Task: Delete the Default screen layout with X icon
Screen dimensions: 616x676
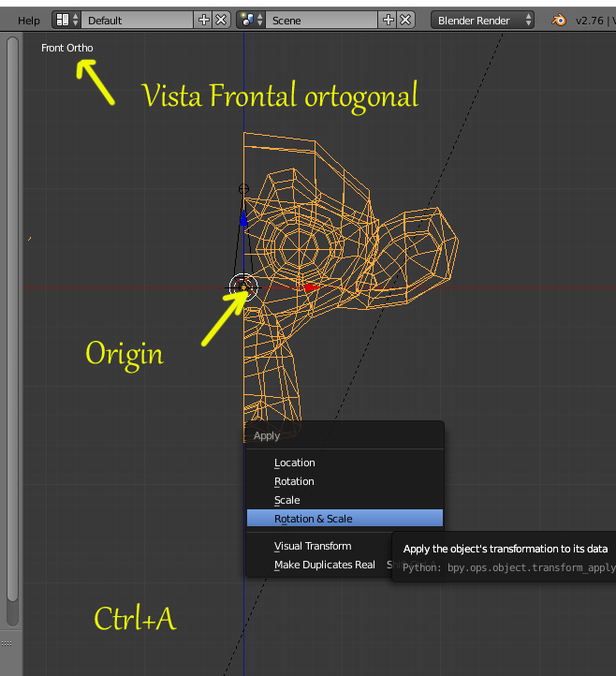Action: 221,20
